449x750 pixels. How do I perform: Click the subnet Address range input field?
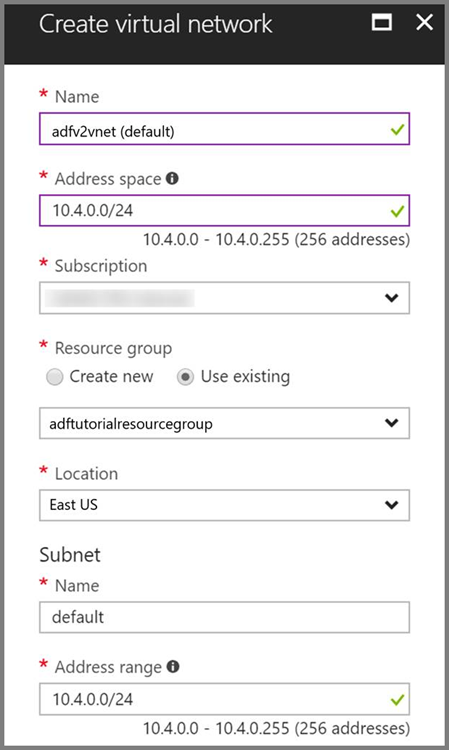(224, 699)
